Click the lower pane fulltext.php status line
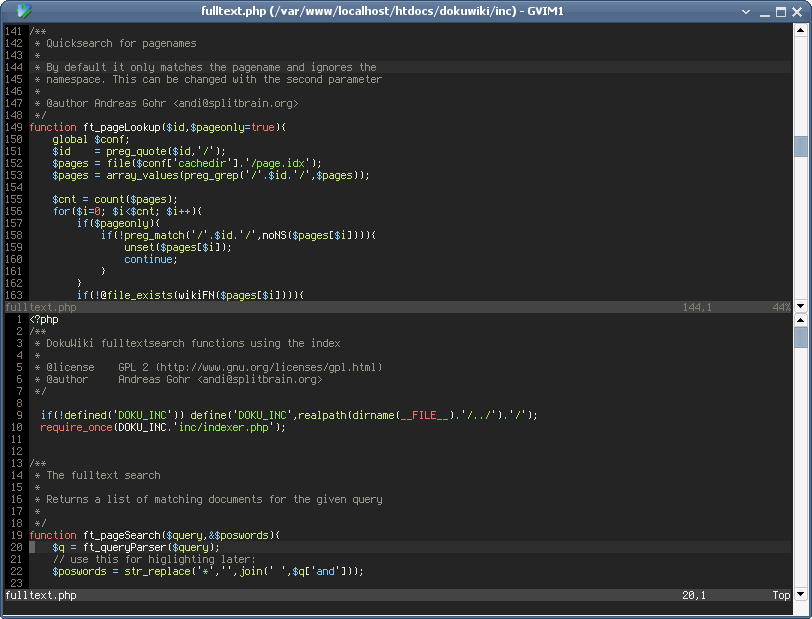 398,595
